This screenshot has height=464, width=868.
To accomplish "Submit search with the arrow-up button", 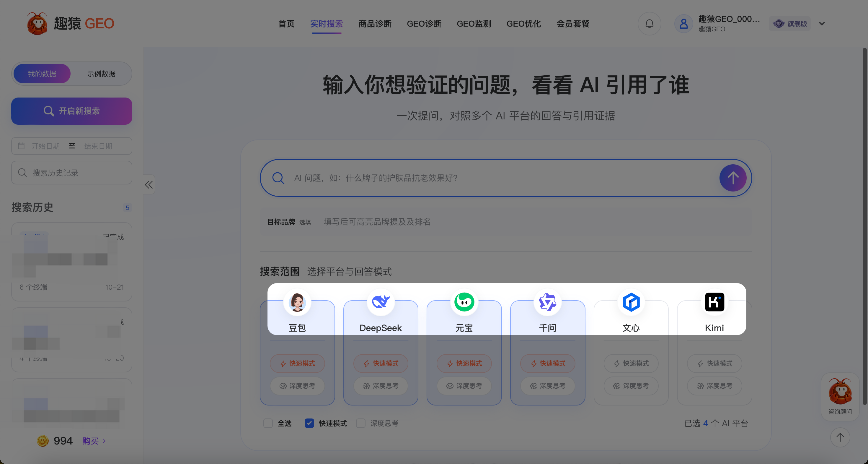I will (x=733, y=178).
